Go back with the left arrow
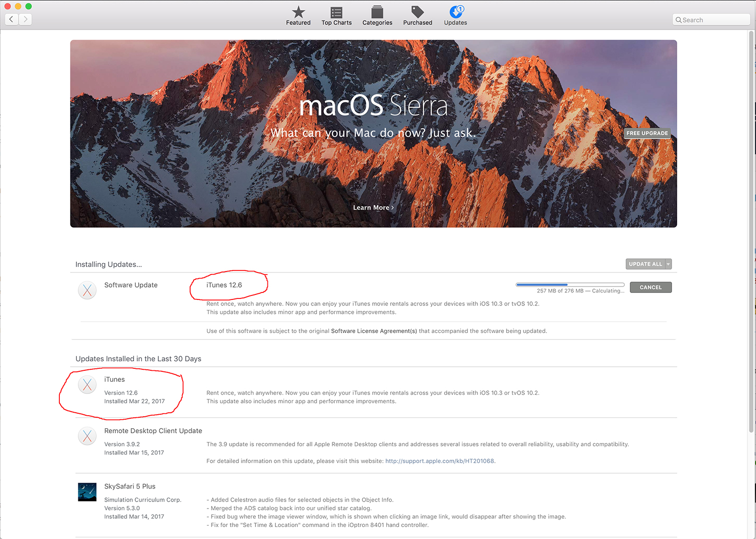This screenshot has height=539, width=756. [x=11, y=19]
